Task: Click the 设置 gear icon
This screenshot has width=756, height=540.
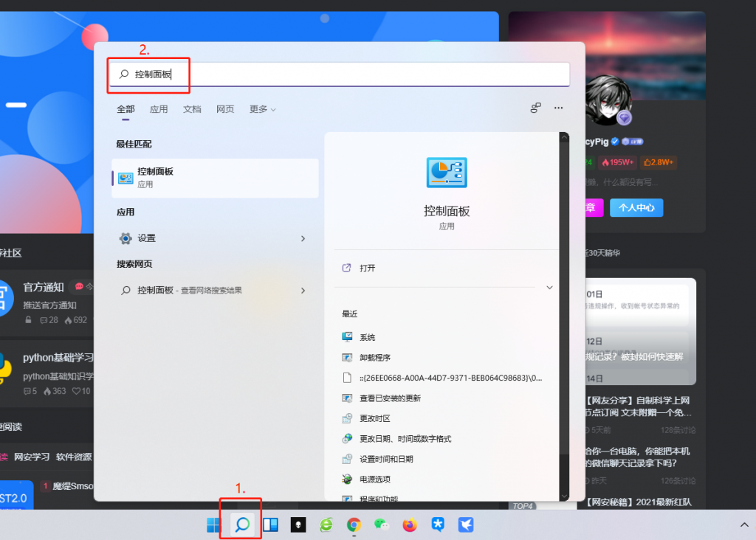Action: pos(126,238)
